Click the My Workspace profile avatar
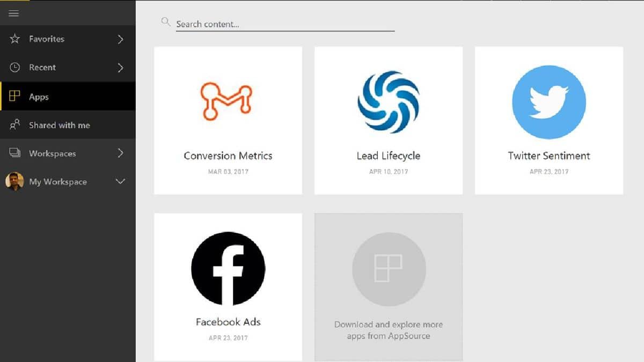Image resolution: width=644 pixels, height=362 pixels. tap(14, 181)
